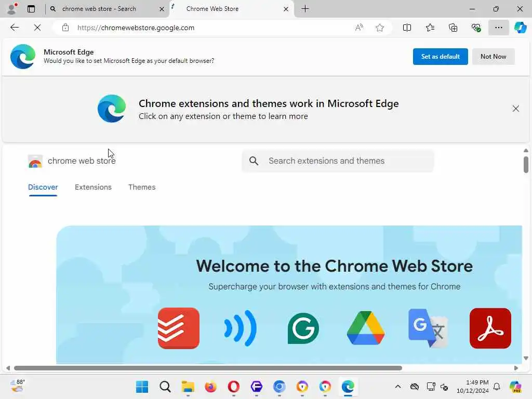The image size is (532, 399).
Task: View site information lock icon
Action: (65, 28)
